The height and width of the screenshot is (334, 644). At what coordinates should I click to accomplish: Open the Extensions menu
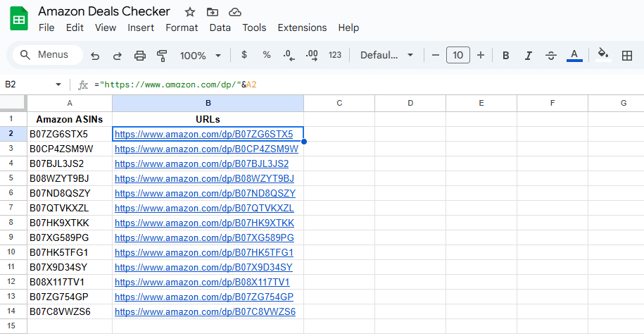click(x=302, y=27)
